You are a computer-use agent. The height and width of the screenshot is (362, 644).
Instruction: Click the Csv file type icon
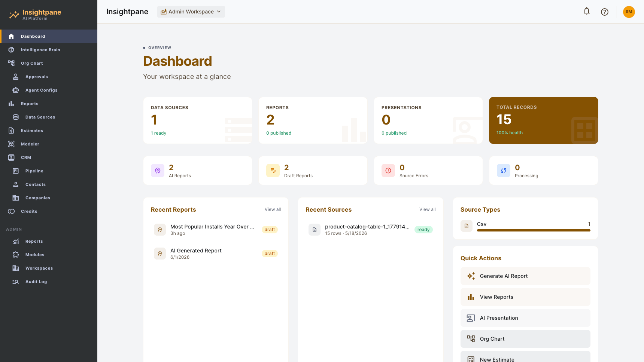point(467,226)
